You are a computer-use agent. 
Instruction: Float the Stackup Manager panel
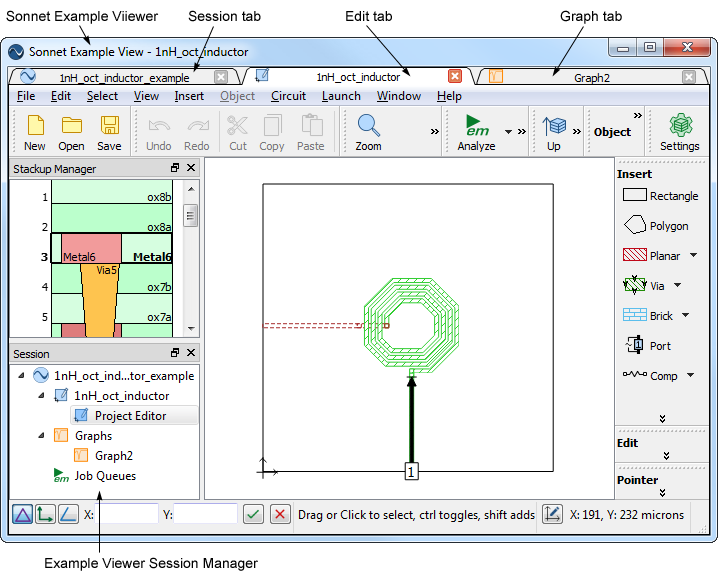click(x=174, y=168)
